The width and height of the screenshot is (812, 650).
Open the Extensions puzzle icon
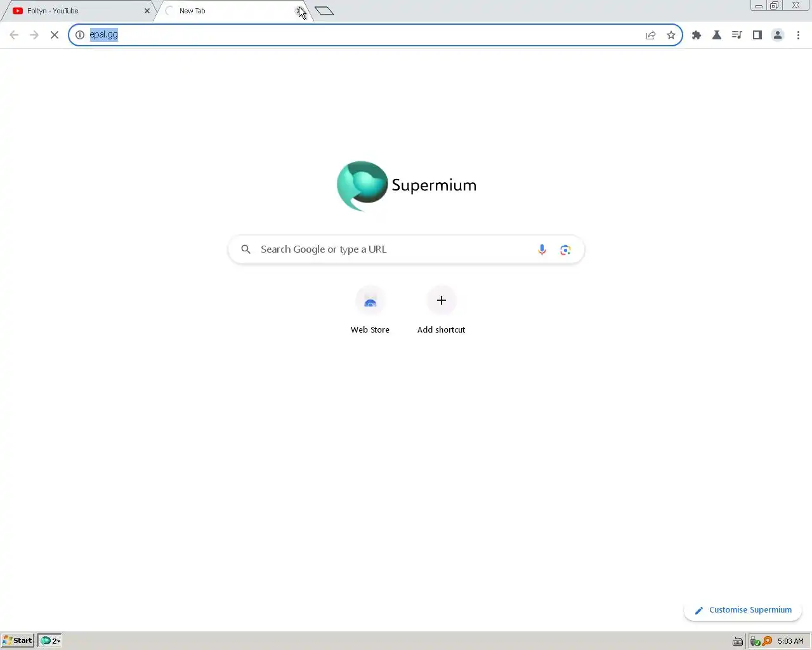pyautogui.click(x=697, y=35)
